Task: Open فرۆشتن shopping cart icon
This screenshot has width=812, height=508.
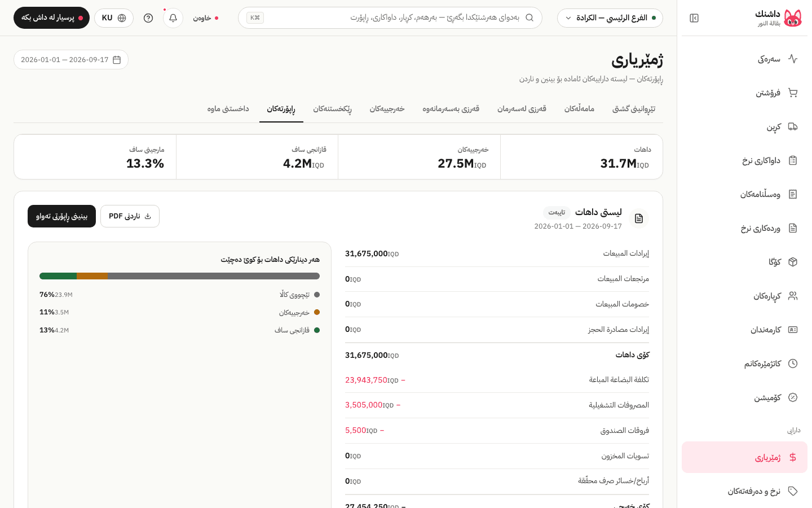Action: 793,93
